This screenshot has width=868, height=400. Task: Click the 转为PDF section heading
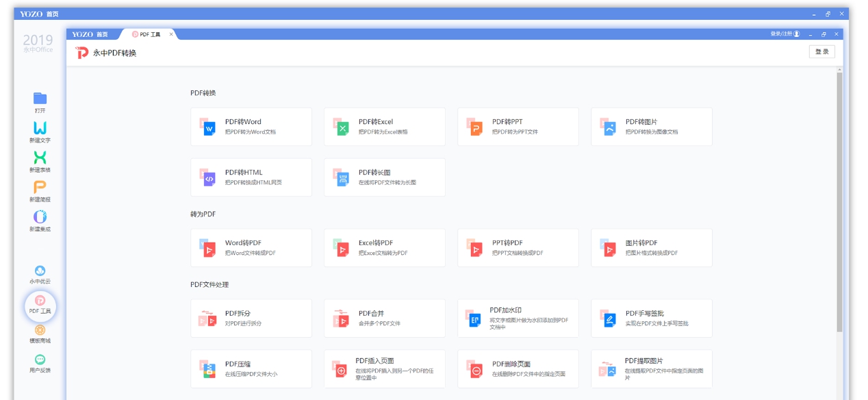coord(203,214)
